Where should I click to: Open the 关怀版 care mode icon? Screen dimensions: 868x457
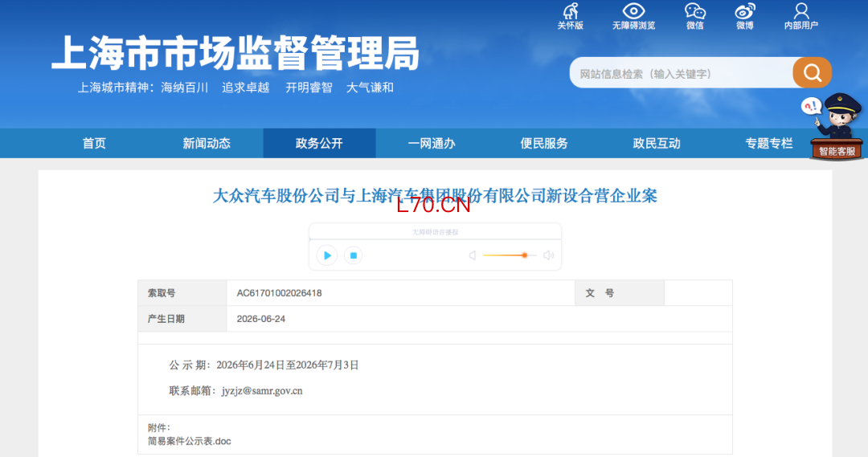tap(570, 15)
